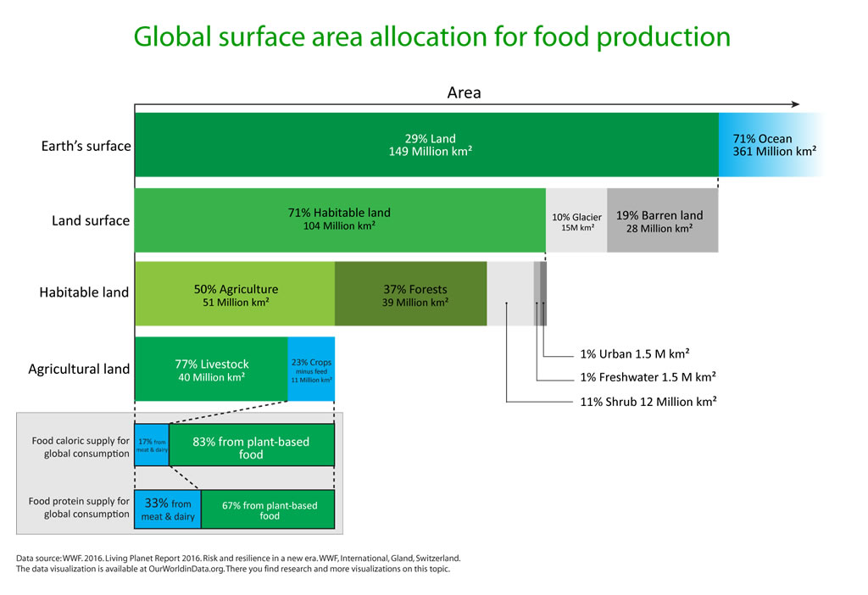Select the '71% Habitable land' bar

[340, 220]
